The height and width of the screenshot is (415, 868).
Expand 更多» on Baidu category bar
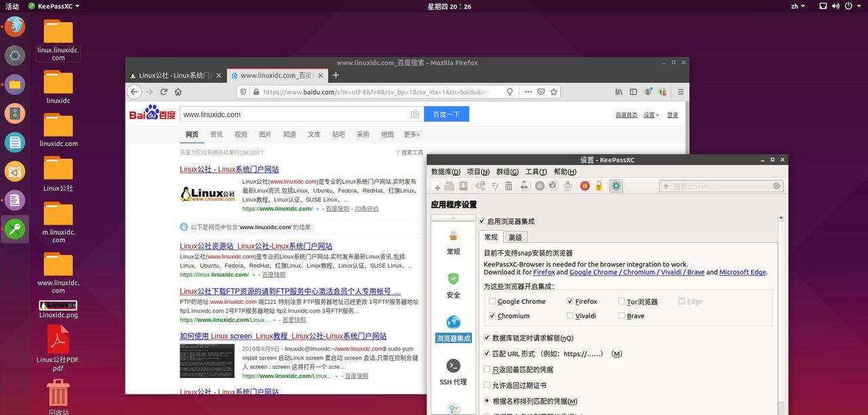pyautogui.click(x=412, y=134)
